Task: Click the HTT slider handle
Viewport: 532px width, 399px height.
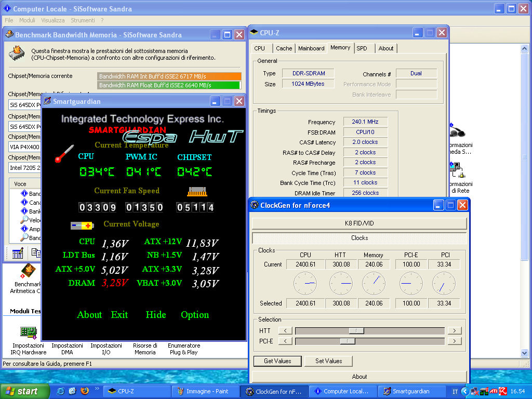Action: coord(356,330)
